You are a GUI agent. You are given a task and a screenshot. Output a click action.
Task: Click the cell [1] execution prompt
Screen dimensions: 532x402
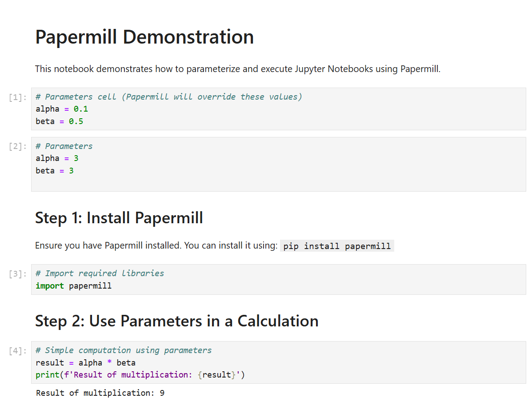pyautogui.click(x=18, y=97)
